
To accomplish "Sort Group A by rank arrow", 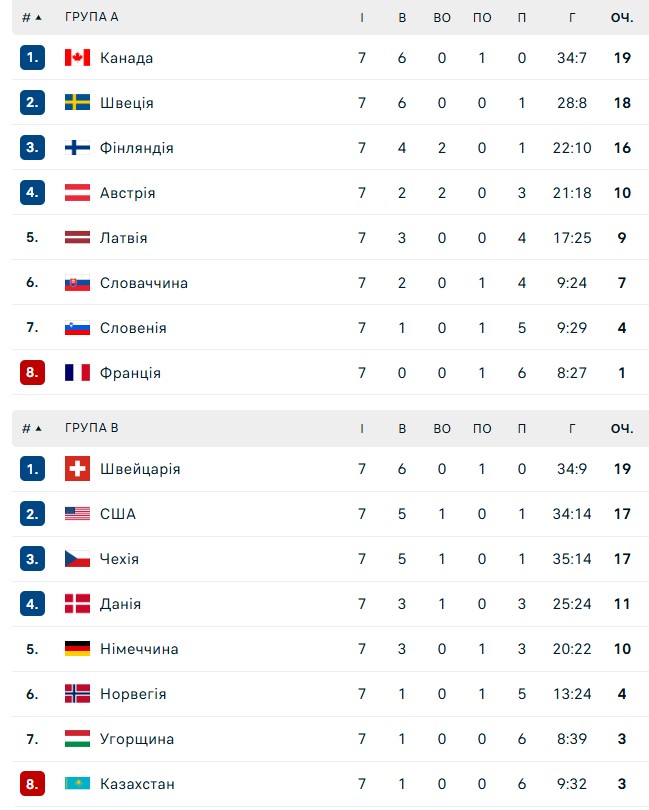I will [38, 18].
